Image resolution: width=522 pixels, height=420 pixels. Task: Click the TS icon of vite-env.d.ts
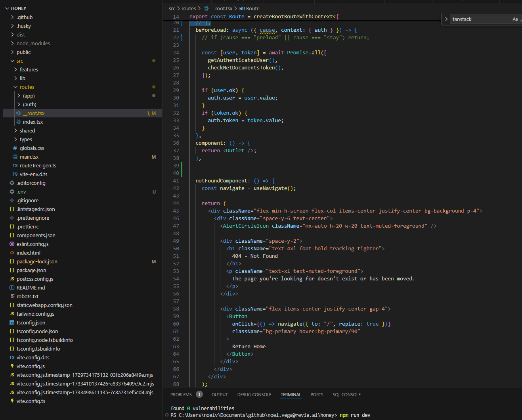point(15,174)
